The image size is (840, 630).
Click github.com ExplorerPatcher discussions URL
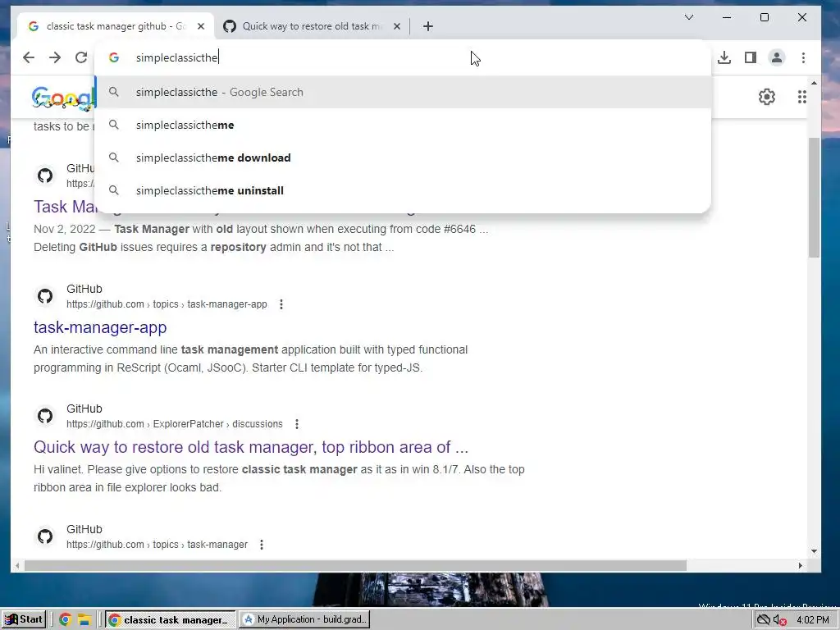click(175, 424)
